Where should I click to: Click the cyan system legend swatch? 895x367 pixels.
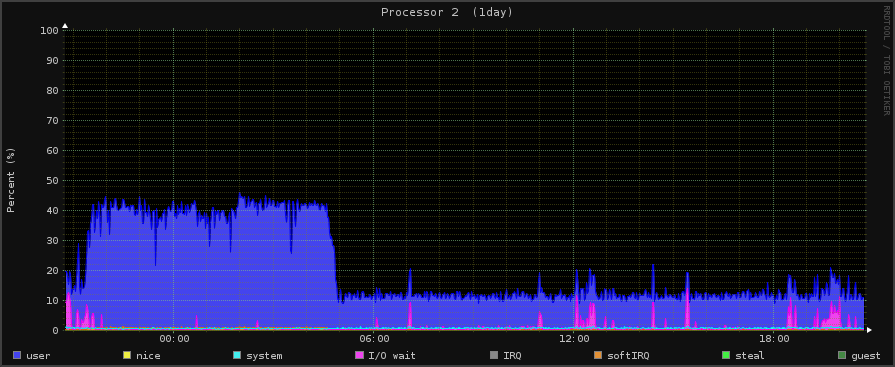[237, 356]
